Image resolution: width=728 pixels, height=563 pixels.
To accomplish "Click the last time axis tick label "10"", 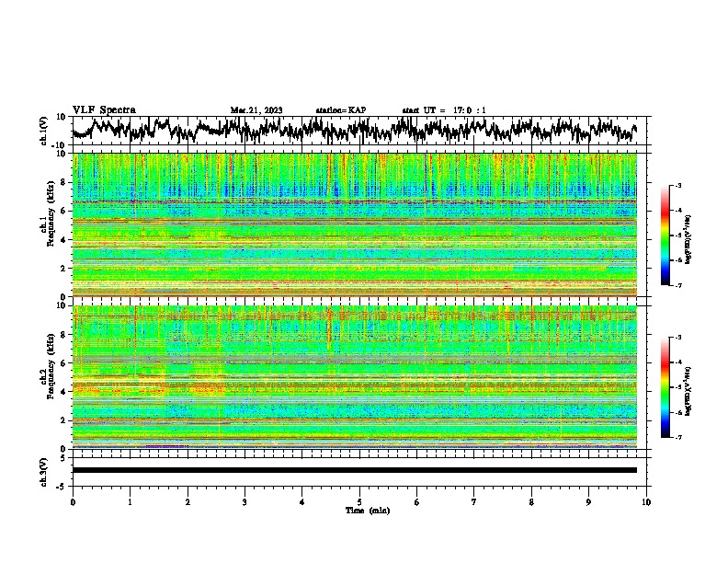I will [x=646, y=502].
